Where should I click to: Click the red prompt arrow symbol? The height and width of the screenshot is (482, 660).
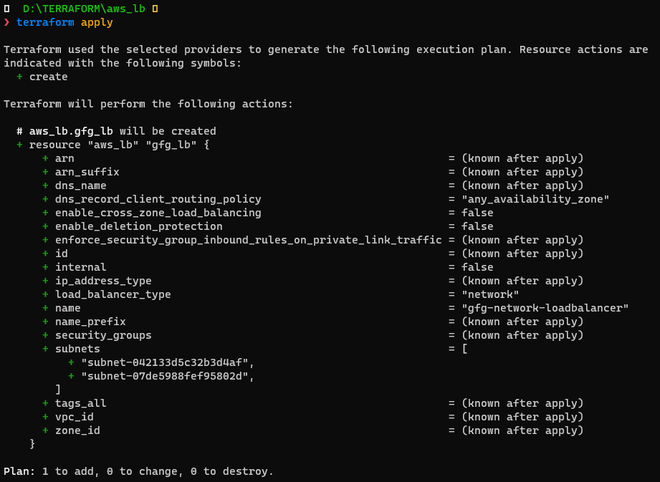[7, 22]
